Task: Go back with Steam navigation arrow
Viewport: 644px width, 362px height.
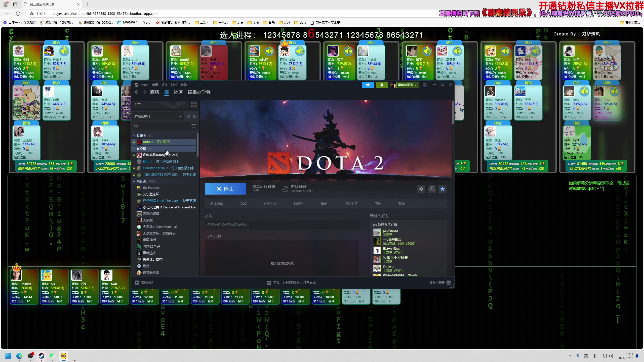Action: pos(137,92)
